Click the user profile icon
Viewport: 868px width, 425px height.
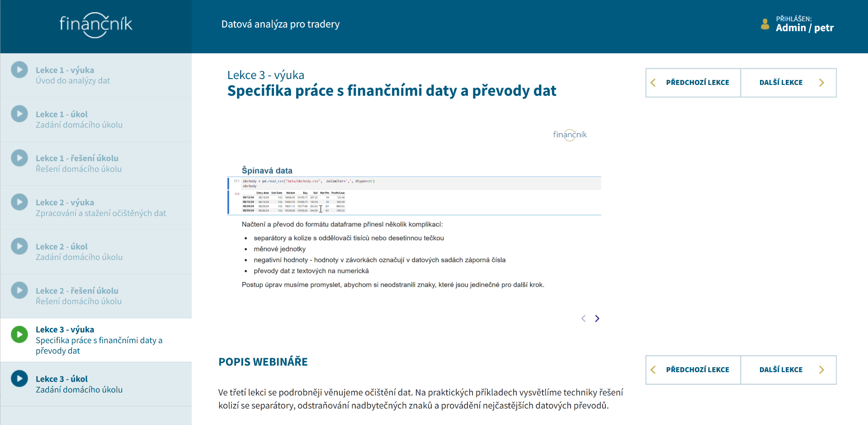pos(765,24)
